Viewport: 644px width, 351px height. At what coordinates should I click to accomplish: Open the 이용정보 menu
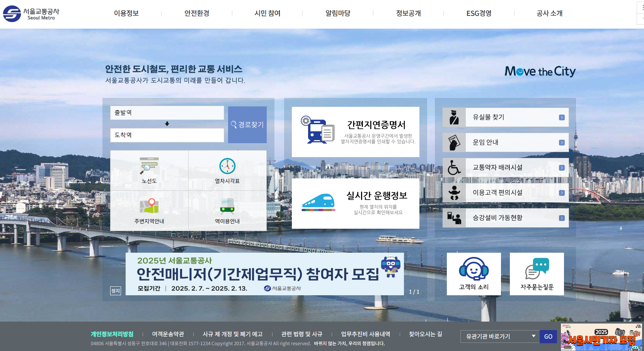(126, 13)
